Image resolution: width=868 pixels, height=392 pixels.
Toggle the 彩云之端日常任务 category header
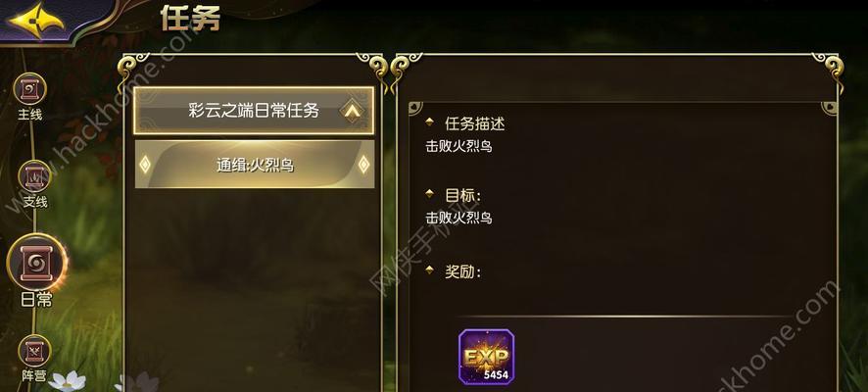pyautogui.click(x=254, y=110)
